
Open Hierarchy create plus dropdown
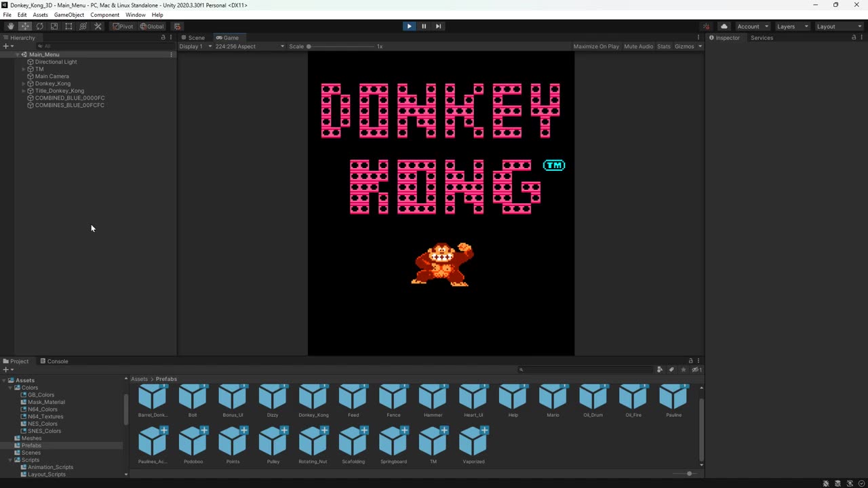tap(8, 46)
